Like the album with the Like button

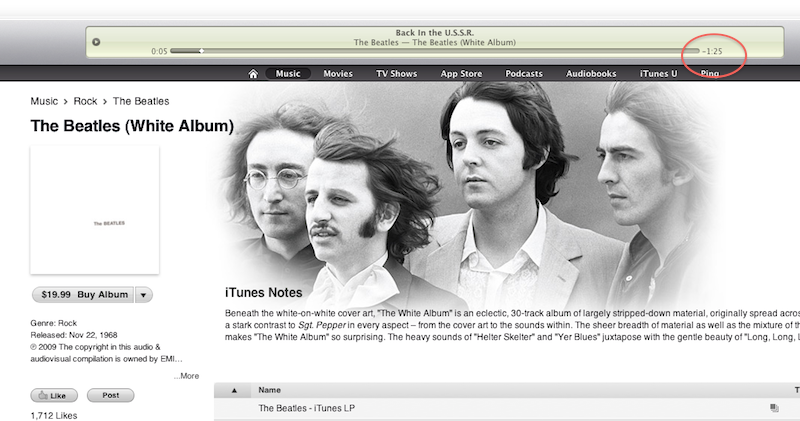tap(54, 395)
